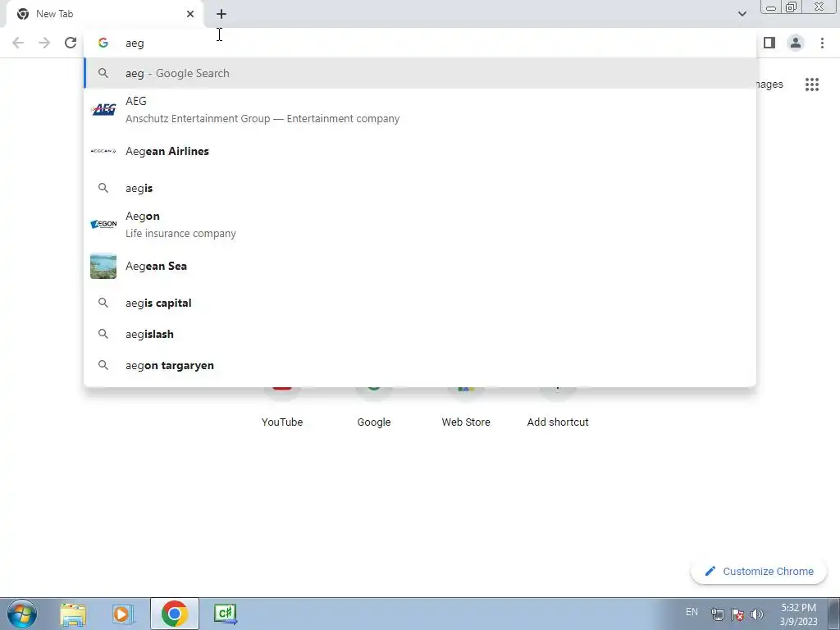The height and width of the screenshot is (630, 840).
Task: Open the Action Center flag icon
Action: point(737,614)
